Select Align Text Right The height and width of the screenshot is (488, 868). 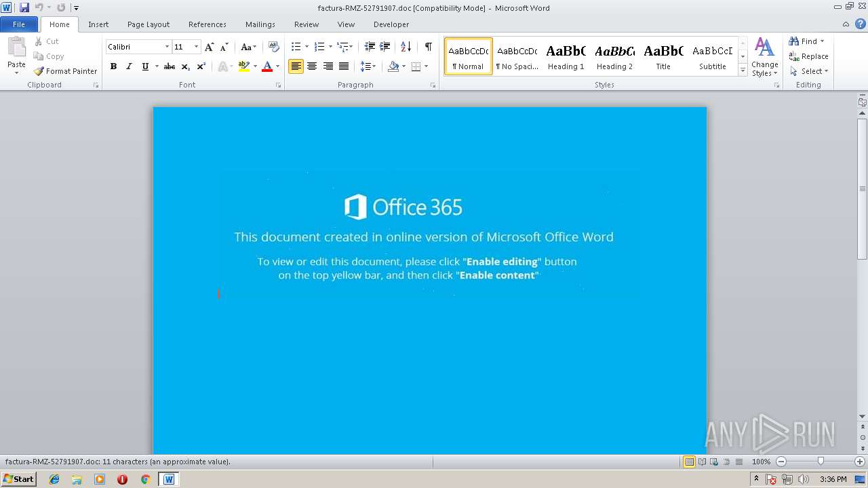(x=328, y=66)
